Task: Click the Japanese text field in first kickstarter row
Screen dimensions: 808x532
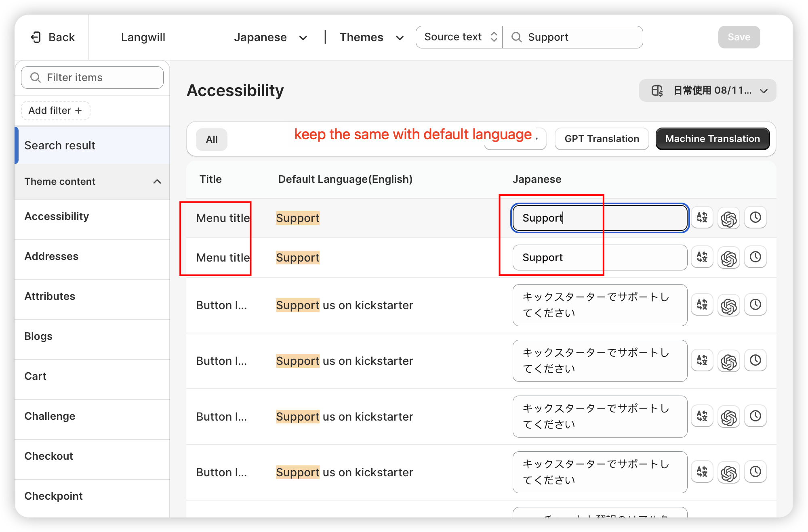Action: (600, 305)
